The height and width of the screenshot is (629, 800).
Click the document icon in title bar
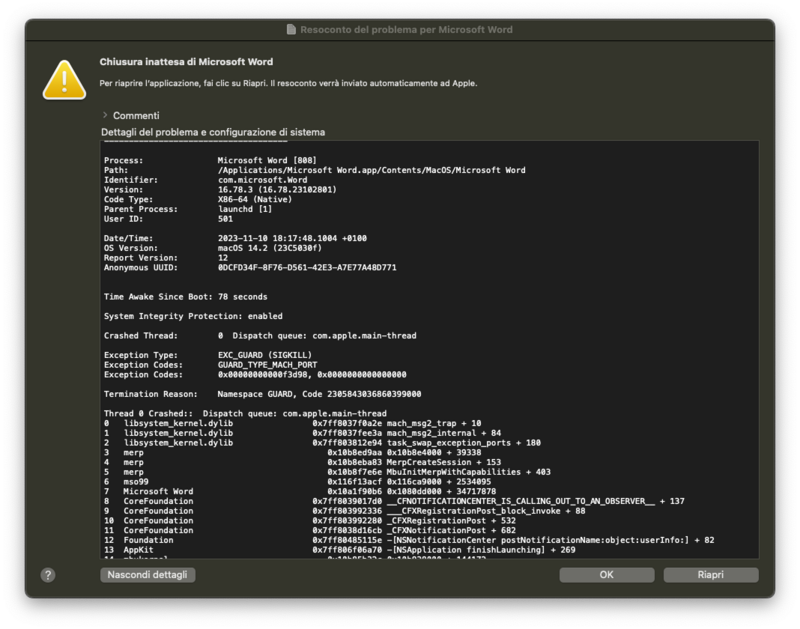[291, 30]
